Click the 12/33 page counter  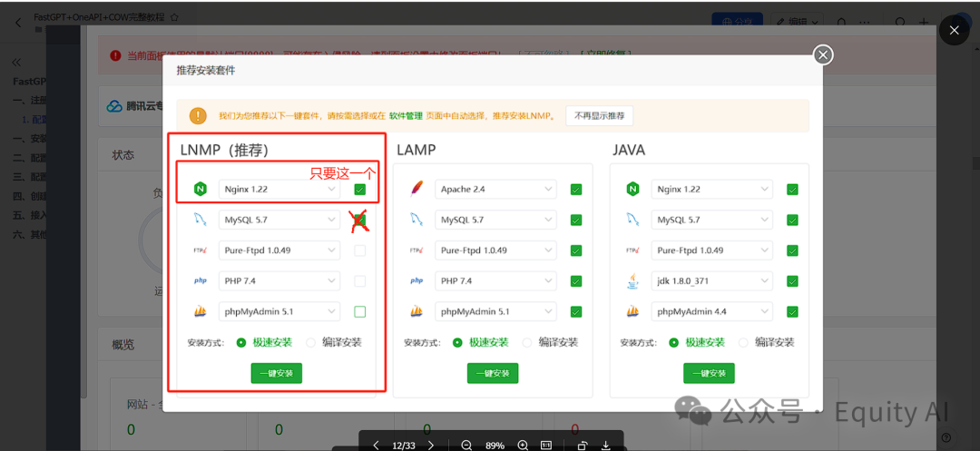pyautogui.click(x=403, y=446)
